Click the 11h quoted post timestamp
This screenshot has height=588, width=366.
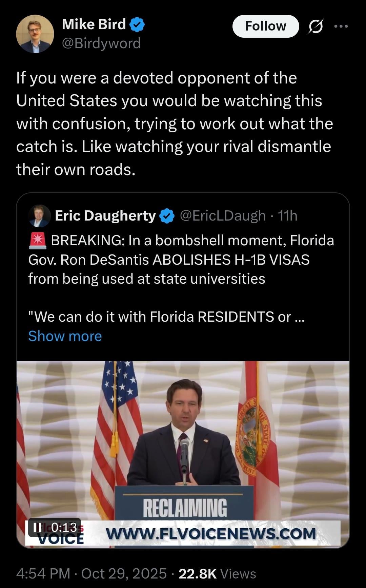click(287, 216)
